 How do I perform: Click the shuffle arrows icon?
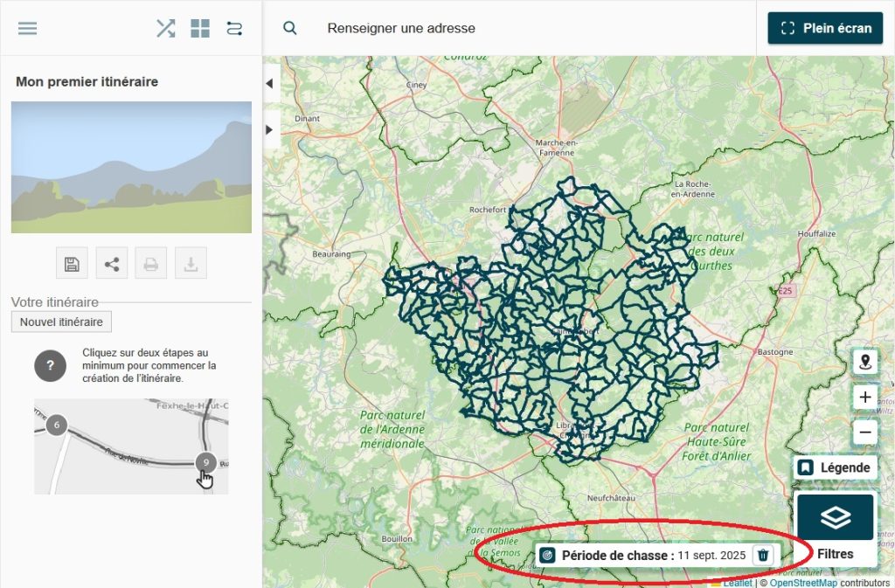[x=165, y=28]
